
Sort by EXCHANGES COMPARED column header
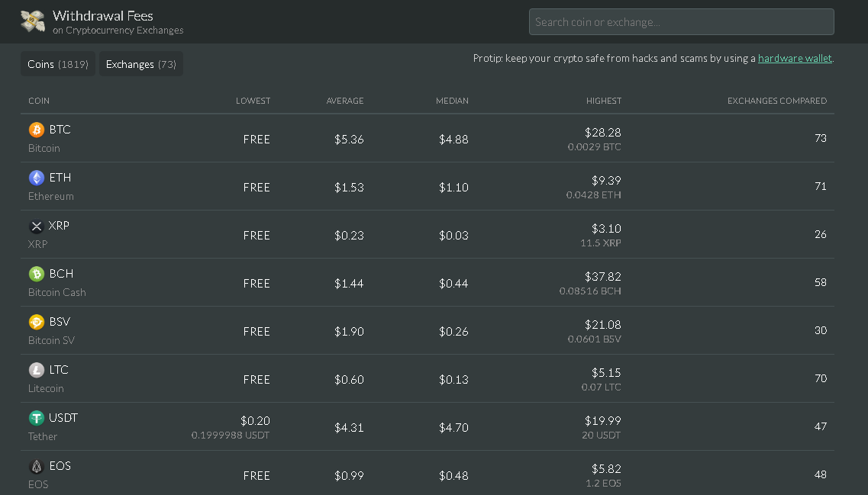pos(777,101)
